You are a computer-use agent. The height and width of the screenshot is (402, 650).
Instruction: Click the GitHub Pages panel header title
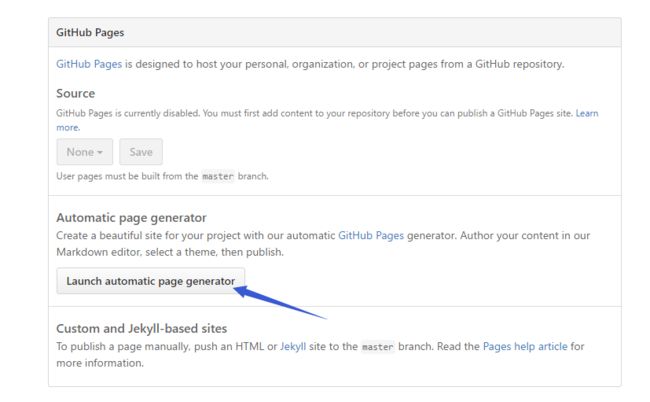point(90,32)
